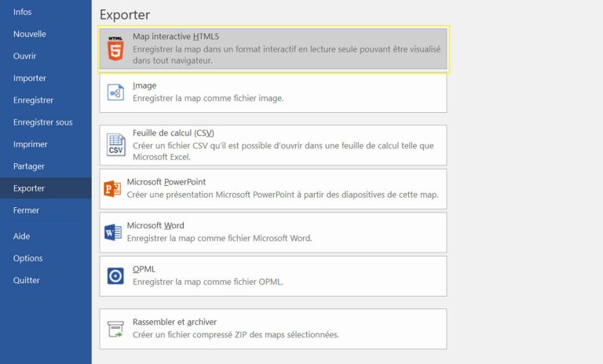Open the Options menu entry
The image size is (603, 364).
[28, 258]
